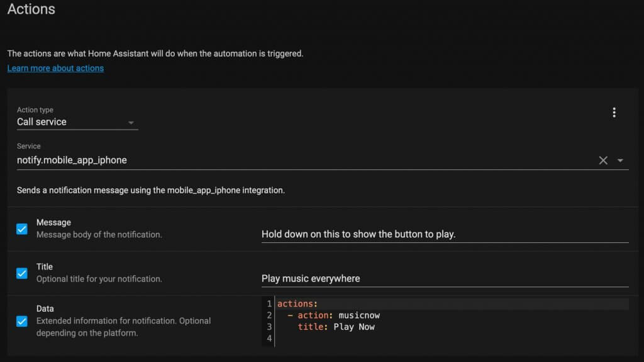644x362 pixels.
Task: Toggle the Title checkbox
Action: pyautogui.click(x=22, y=273)
